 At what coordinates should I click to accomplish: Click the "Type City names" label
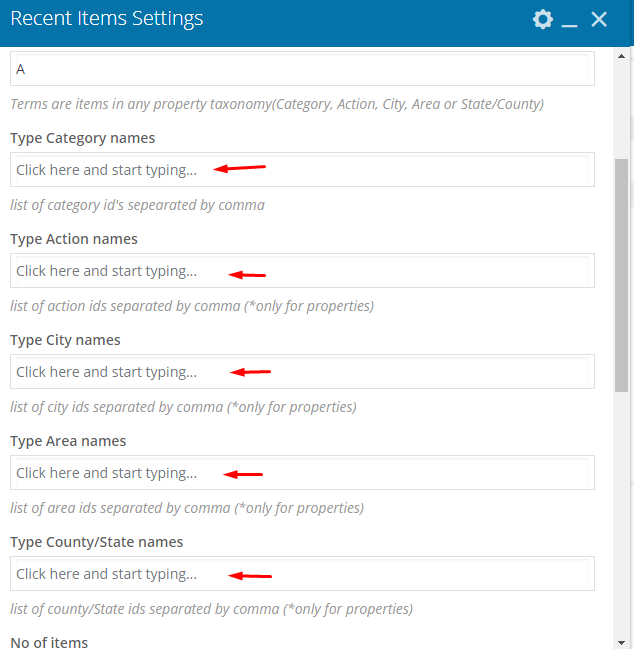click(65, 340)
